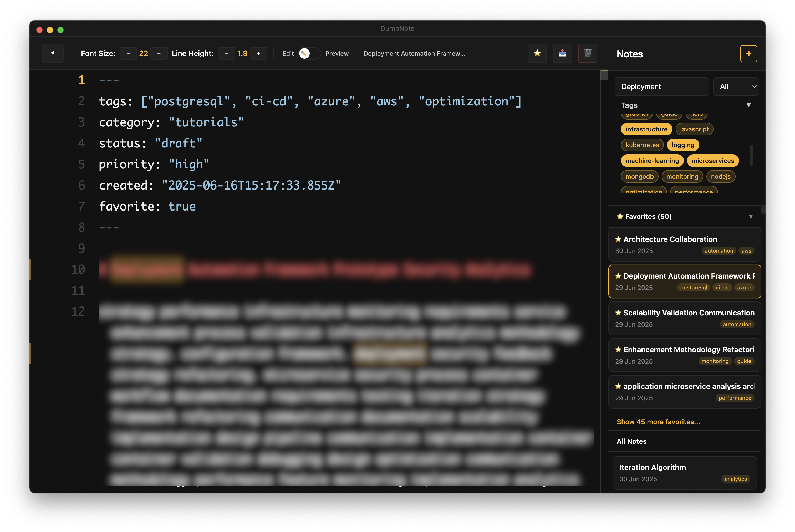Click line 7 favorite true value
Image resolution: width=795 pixels, height=532 pixels.
tap(182, 206)
